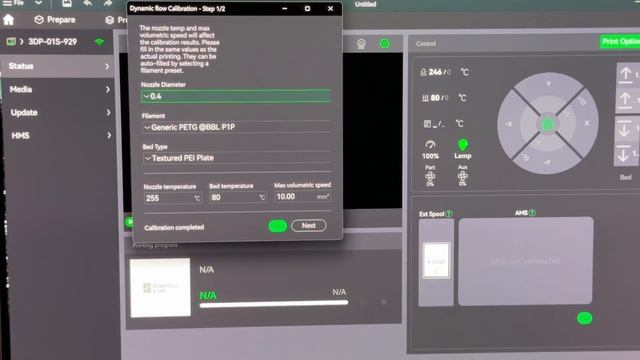Image resolution: width=640 pixels, height=360 pixels.
Task: Click the second bed up arrow button
Action: (627, 100)
